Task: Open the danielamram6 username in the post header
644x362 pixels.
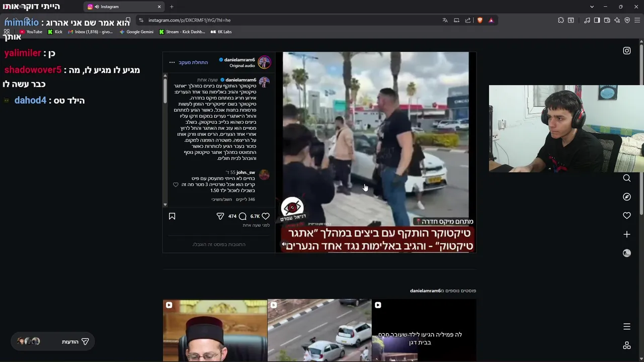Action: (239, 60)
